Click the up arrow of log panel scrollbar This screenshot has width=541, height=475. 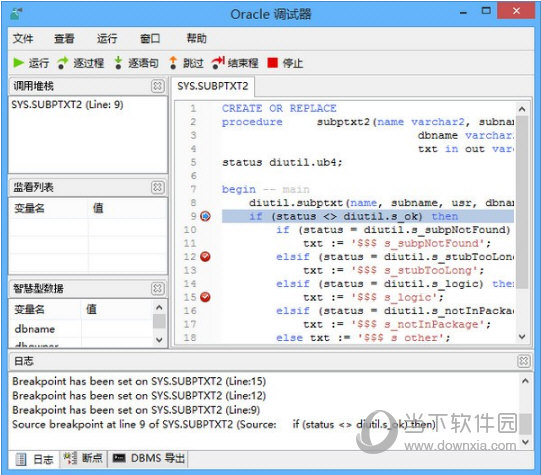[x=525, y=381]
